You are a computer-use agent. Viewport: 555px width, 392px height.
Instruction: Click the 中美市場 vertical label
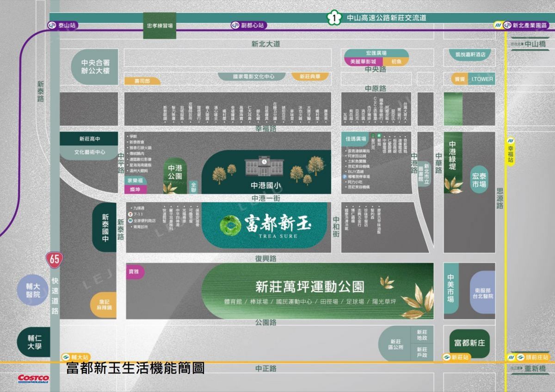(x=451, y=289)
